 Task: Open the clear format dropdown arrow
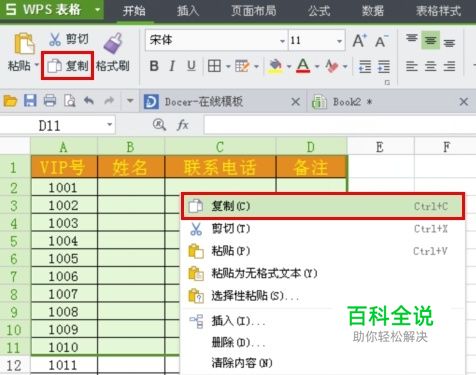345,66
